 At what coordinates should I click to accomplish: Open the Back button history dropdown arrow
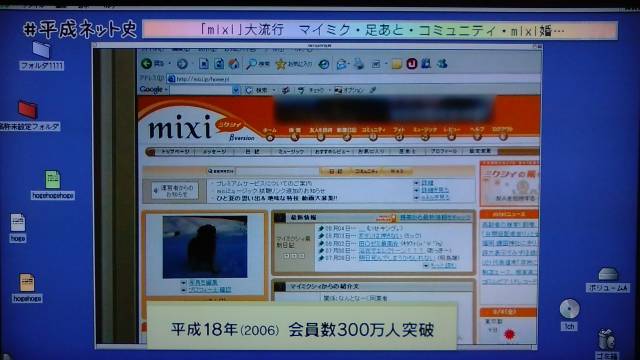(169, 64)
